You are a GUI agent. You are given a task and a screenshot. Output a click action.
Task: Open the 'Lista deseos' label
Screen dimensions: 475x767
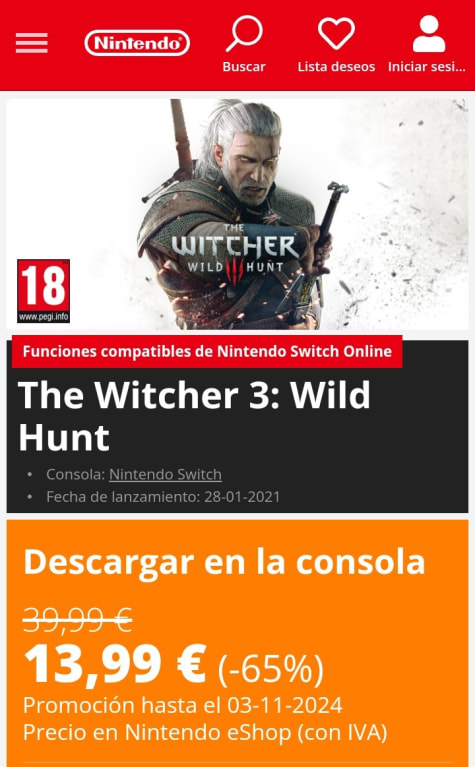pyautogui.click(x=336, y=67)
